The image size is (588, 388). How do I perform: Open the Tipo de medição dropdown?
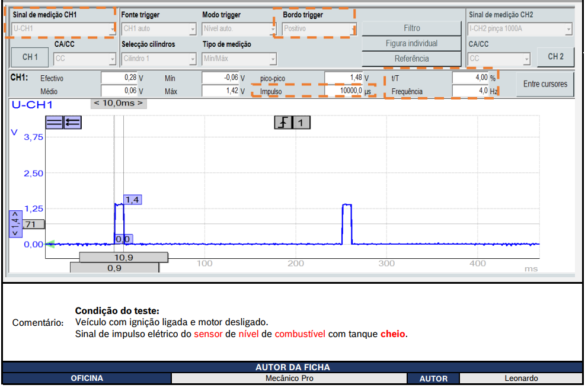click(239, 59)
